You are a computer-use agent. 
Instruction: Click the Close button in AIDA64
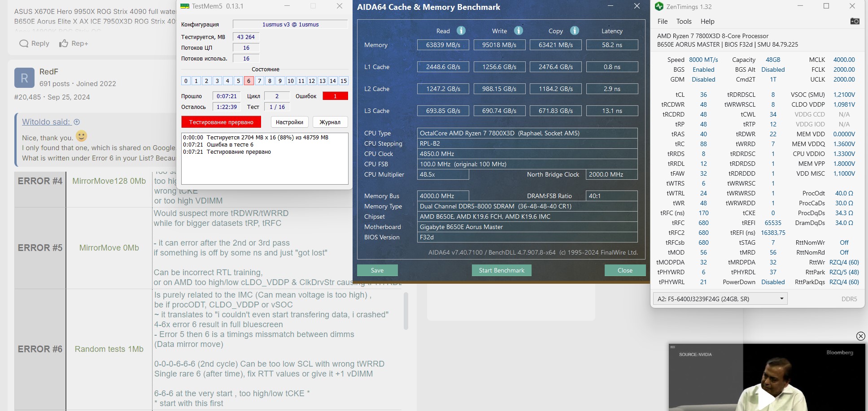click(x=625, y=270)
